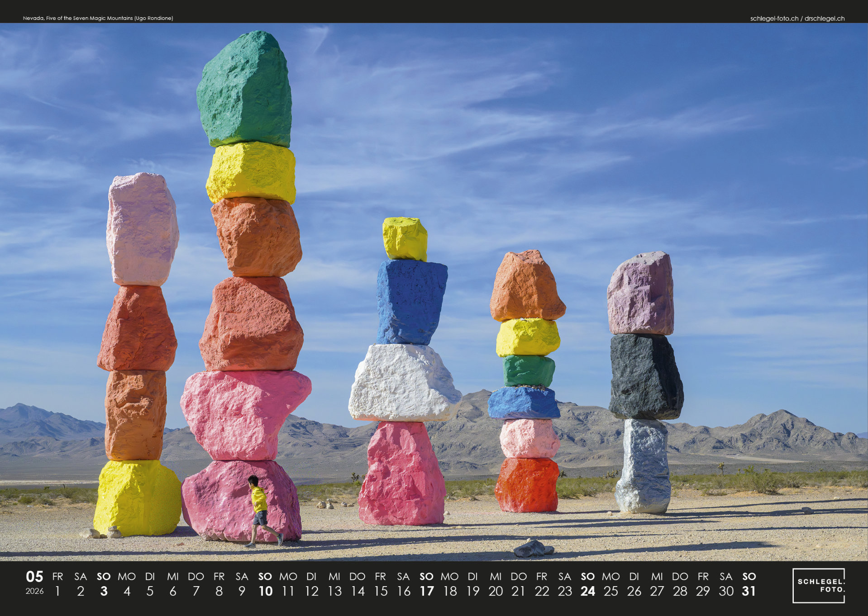Pick Sunday 10 in the date row
Image resolution: width=868 pixels, height=616 pixels.
pos(265,591)
